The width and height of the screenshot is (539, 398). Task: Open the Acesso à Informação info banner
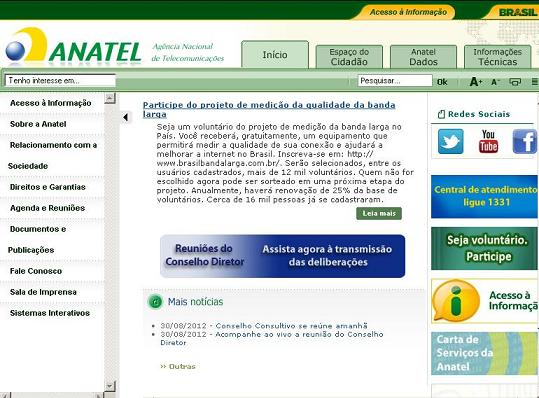point(484,301)
